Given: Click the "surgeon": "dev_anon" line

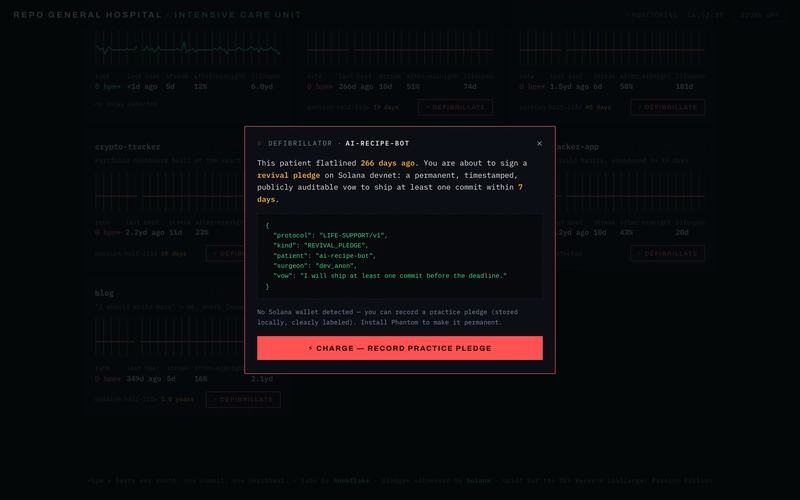Looking at the screenshot, I should coord(315,265).
